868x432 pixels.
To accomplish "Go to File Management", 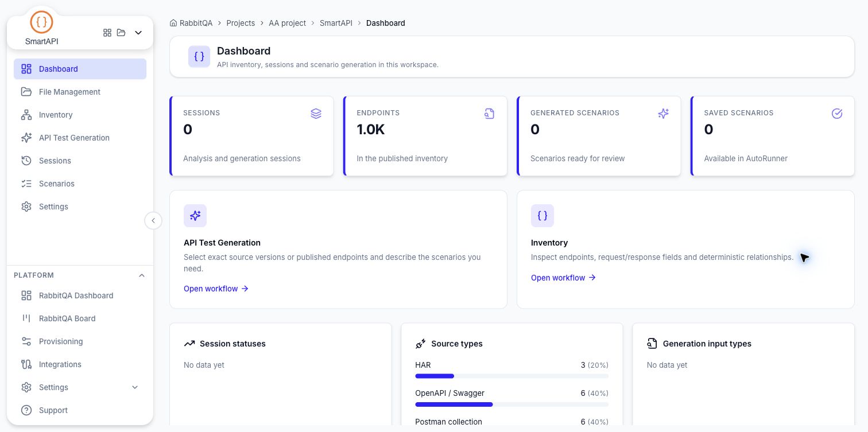I will [x=80, y=92].
